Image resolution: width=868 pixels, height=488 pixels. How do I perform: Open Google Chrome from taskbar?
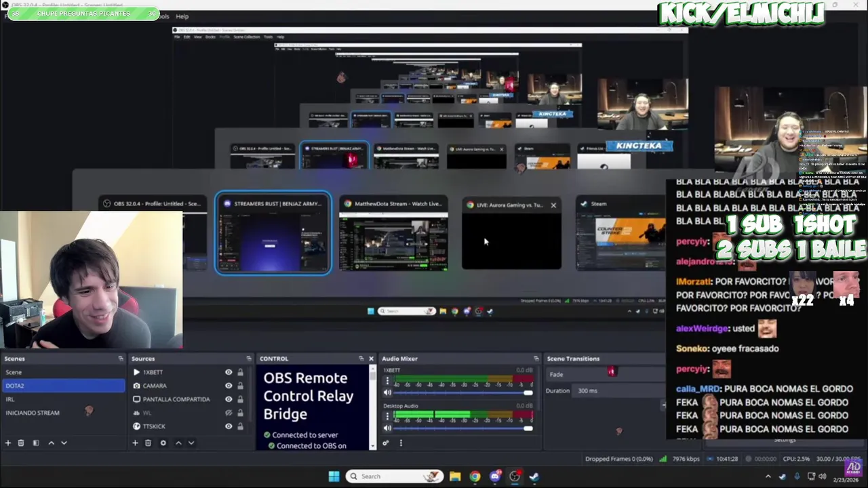[475, 476]
